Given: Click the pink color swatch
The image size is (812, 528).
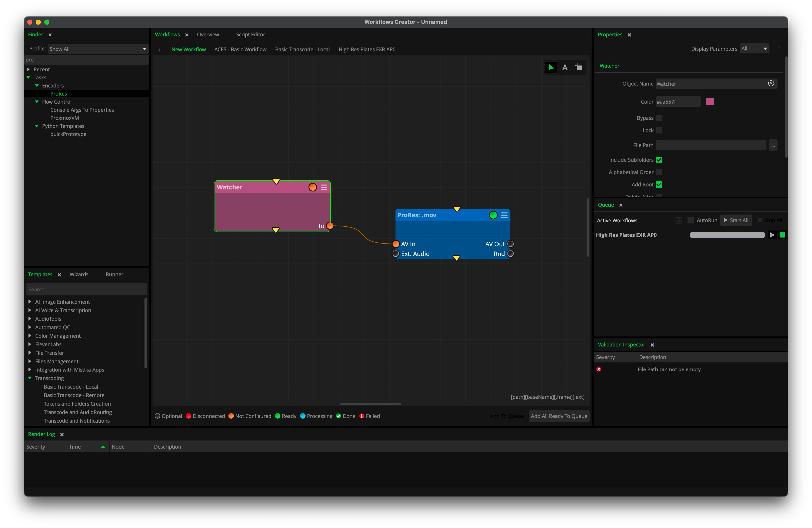Looking at the screenshot, I should 710,102.
